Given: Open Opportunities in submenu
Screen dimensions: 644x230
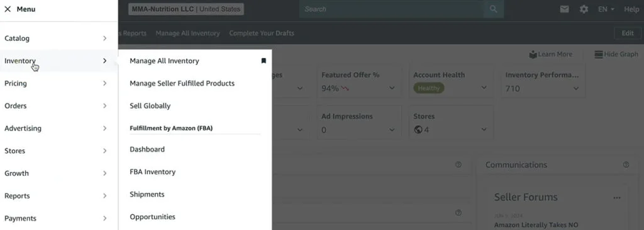Looking at the screenshot, I should [x=152, y=217].
